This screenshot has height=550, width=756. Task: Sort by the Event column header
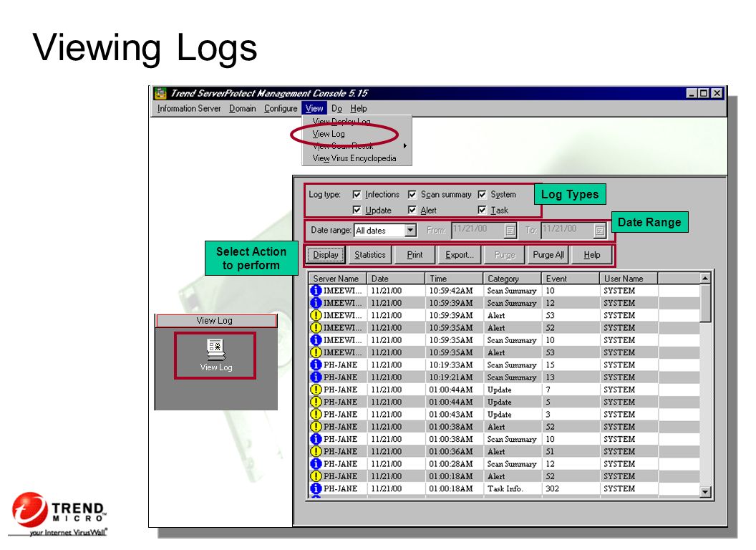571,279
